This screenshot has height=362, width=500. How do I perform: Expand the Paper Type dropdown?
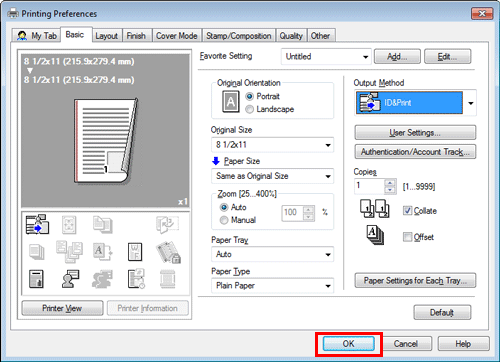point(272,286)
